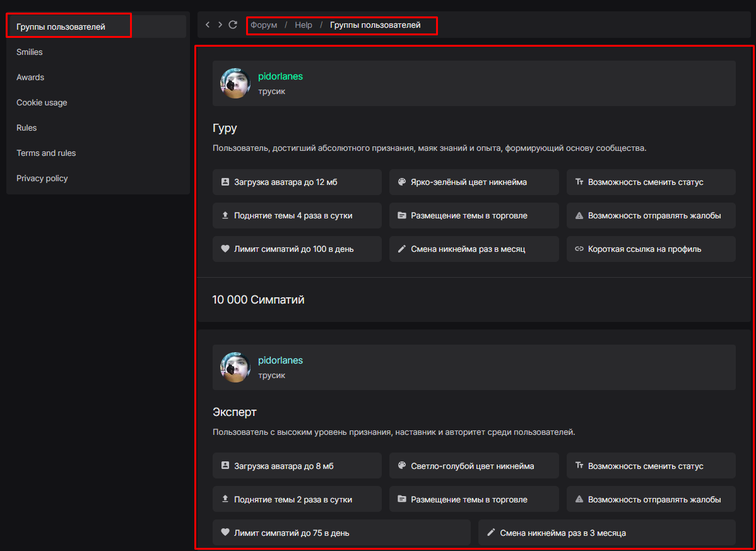Viewport: 756px width, 551px height.
Task: Click upload icon beside Поднятие темы 4 раза
Action: [x=225, y=215]
